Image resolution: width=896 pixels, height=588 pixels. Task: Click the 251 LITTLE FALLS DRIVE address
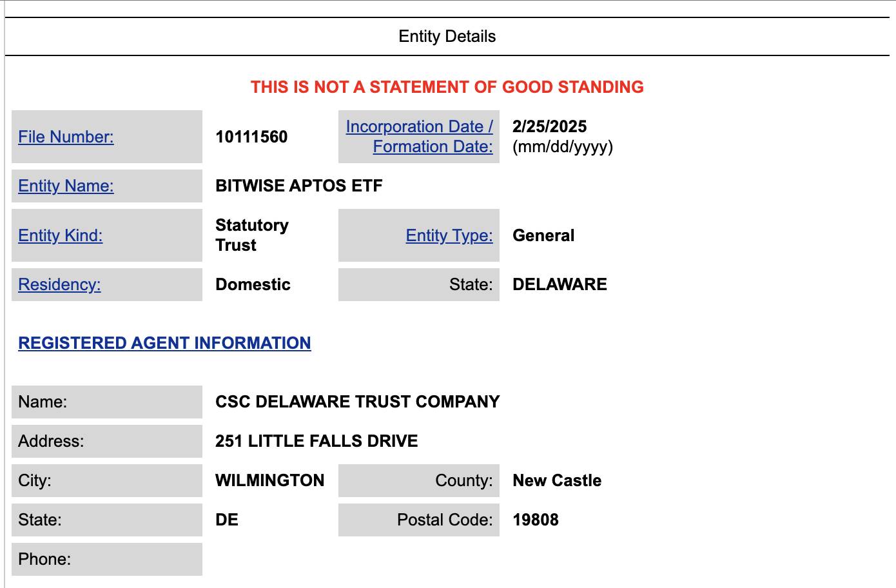point(317,441)
